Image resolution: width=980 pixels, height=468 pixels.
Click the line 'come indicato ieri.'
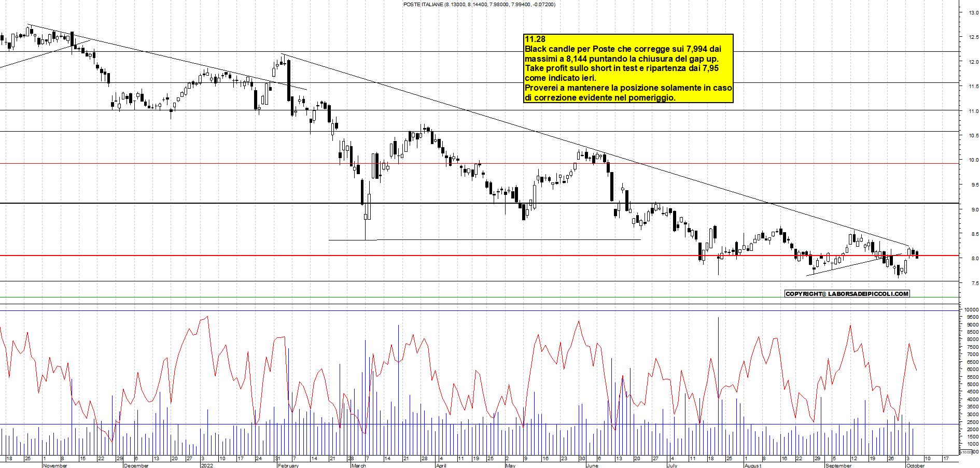point(561,78)
